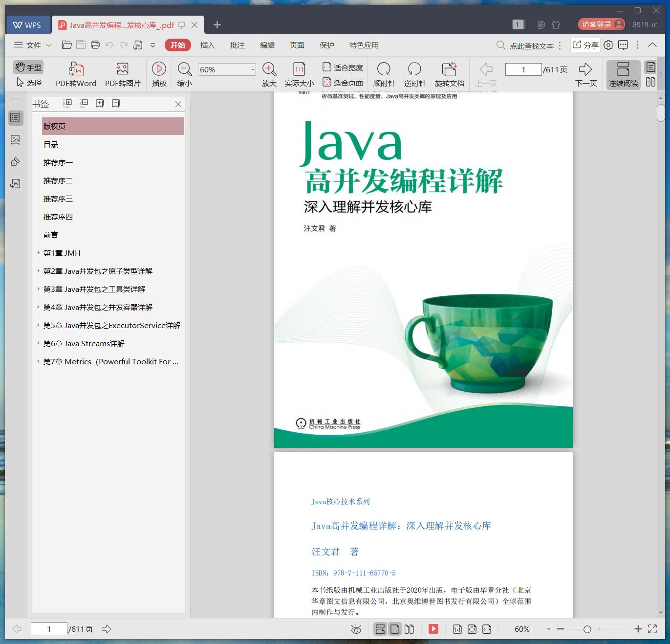Convert PDF to image

[123, 74]
